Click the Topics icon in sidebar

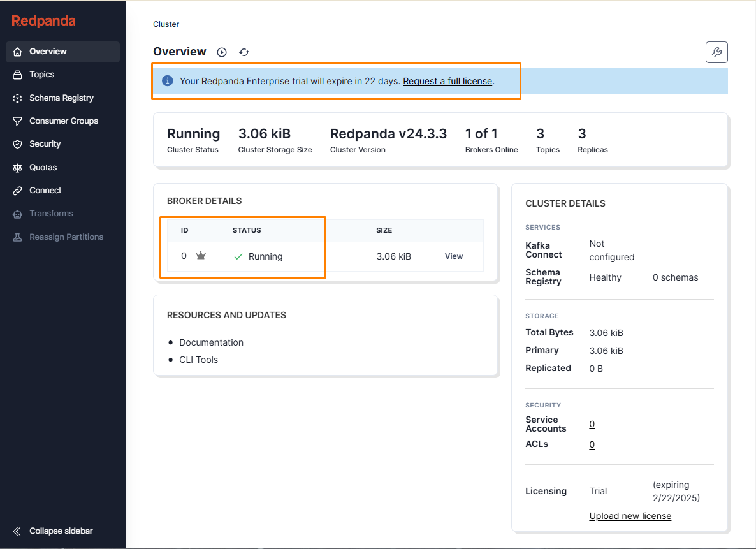coord(17,75)
